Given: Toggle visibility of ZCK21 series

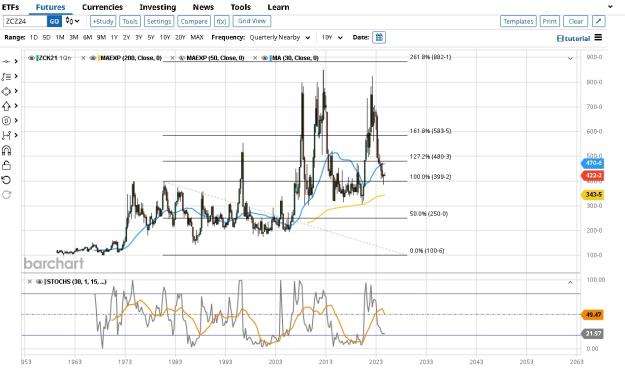Looking at the screenshot, I should (31, 58).
